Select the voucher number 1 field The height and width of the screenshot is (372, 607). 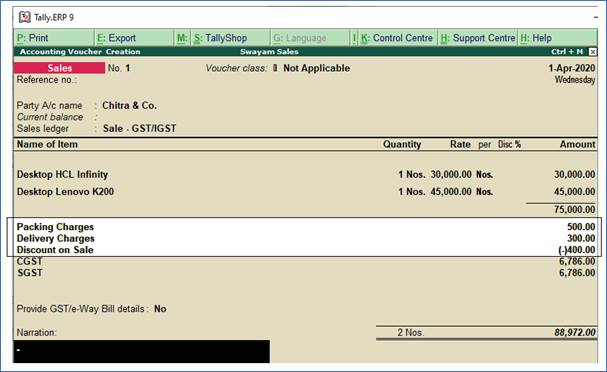[x=128, y=68]
